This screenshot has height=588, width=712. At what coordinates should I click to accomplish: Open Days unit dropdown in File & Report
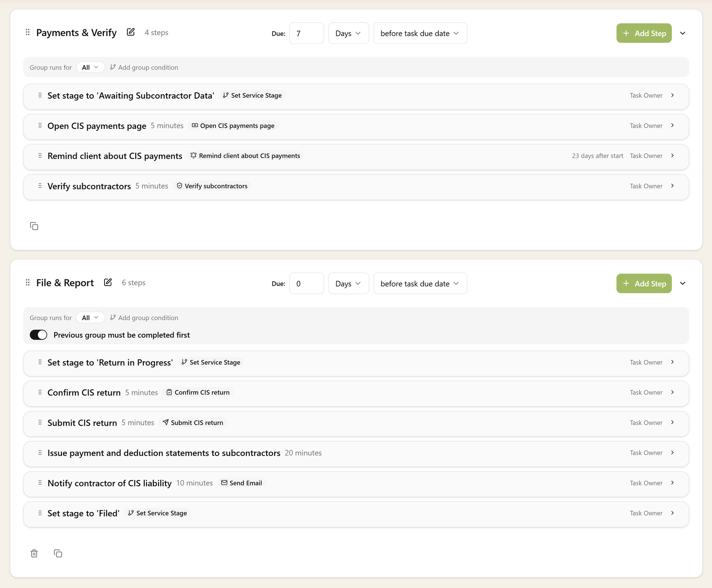[x=348, y=283]
